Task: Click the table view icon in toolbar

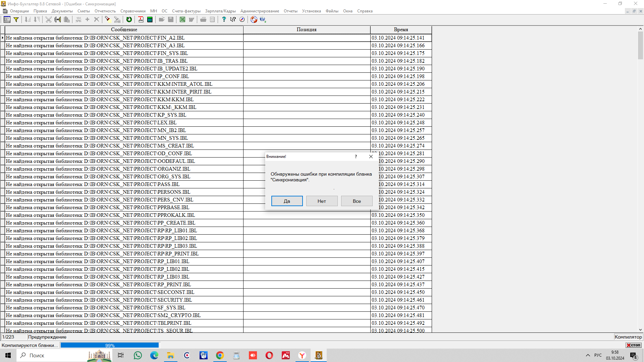Action: pos(7,19)
